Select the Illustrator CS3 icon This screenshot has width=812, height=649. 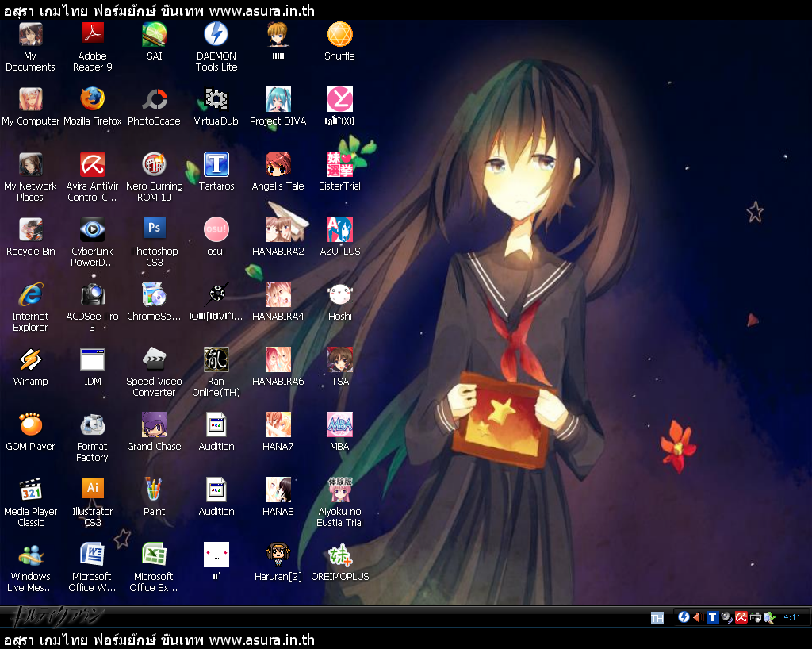tap(92, 502)
